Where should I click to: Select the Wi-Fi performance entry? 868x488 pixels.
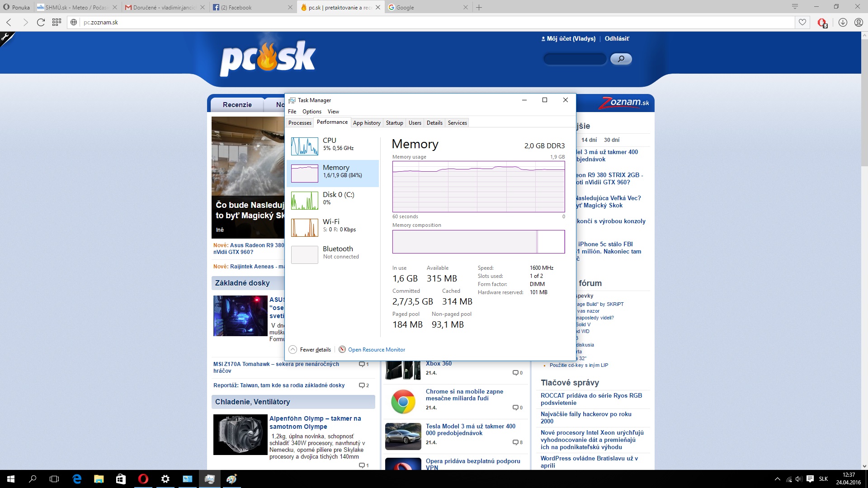pyautogui.click(x=333, y=227)
